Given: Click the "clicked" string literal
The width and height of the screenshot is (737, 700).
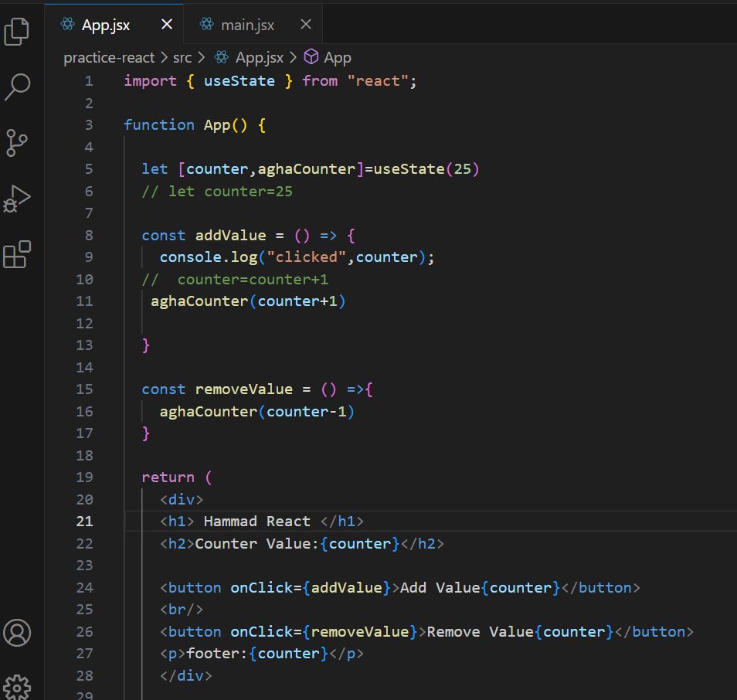Looking at the screenshot, I should [x=307, y=257].
